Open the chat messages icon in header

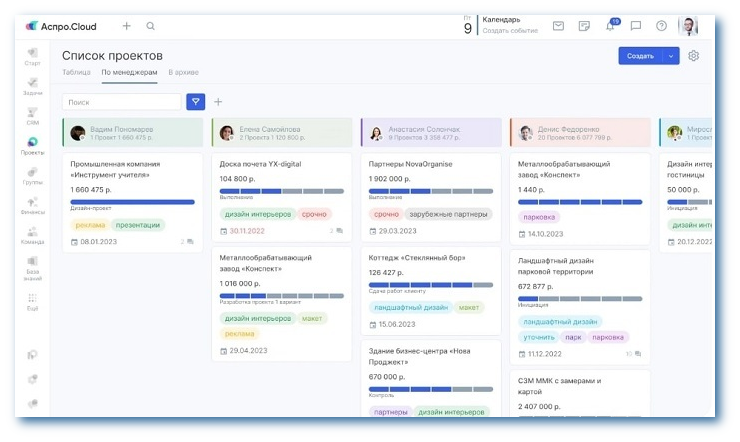tap(636, 26)
